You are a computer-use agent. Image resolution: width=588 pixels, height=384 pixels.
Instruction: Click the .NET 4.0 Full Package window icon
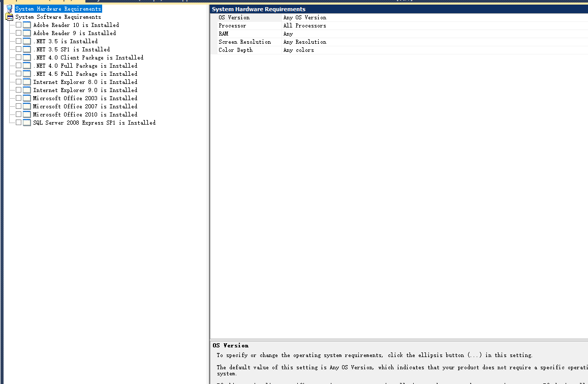click(x=26, y=66)
